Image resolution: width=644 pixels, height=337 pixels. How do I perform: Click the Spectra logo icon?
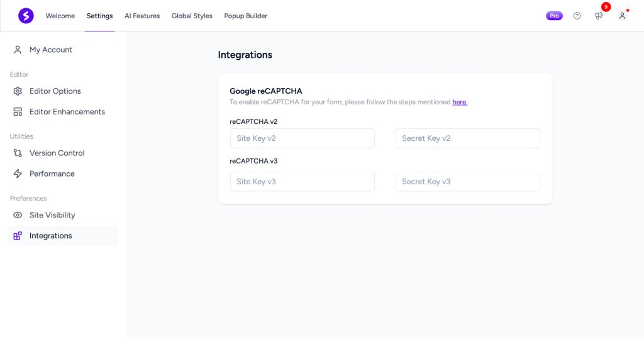[x=26, y=16]
